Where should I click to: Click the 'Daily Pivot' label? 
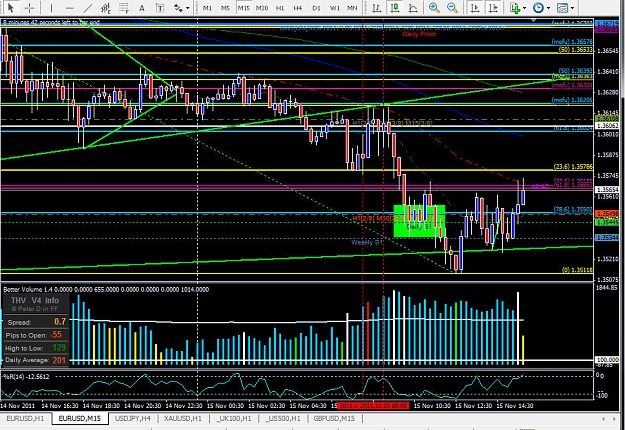pyautogui.click(x=419, y=34)
